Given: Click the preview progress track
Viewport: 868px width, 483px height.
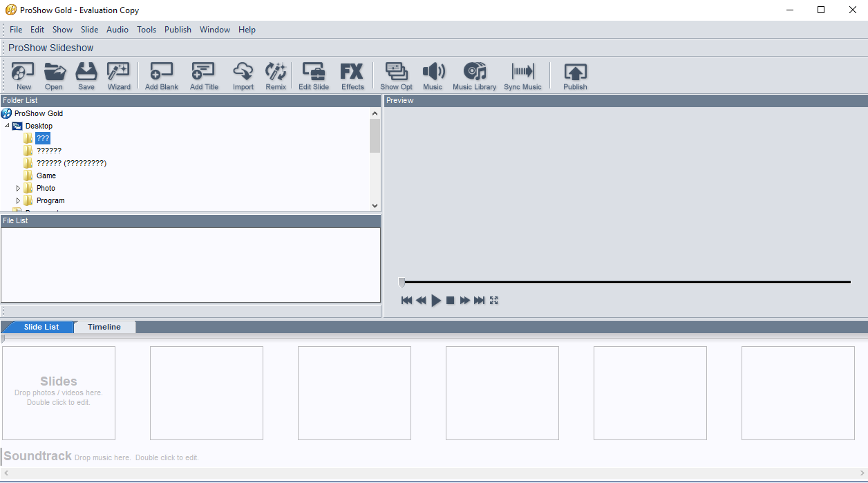Looking at the screenshot, I should click(x=628, y=282).
